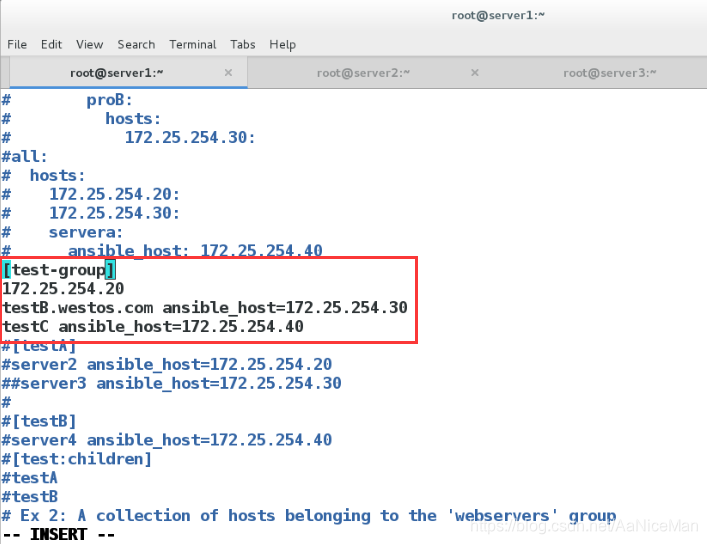Click the testB.westos.com ansible_host line
The image size is (707, 544).
[205, 308]
